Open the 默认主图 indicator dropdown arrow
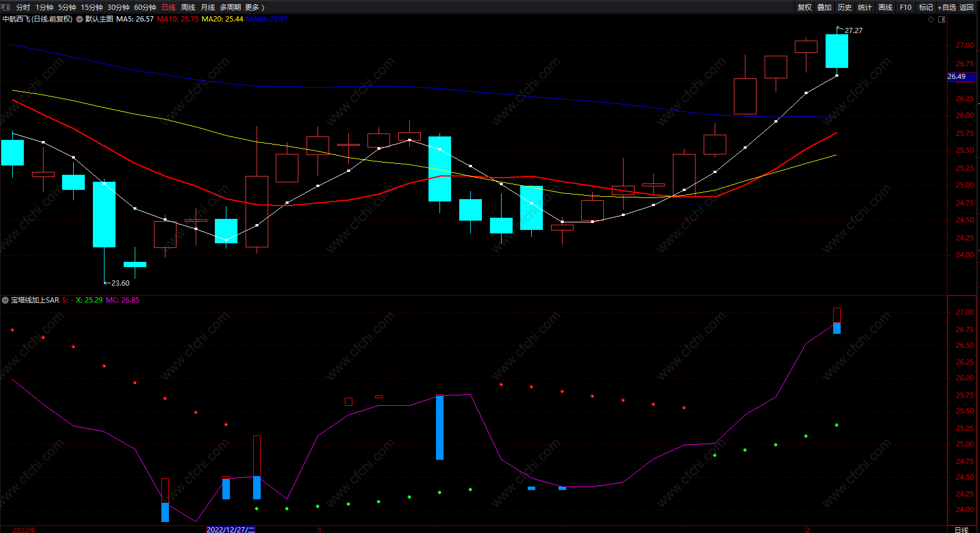Screen dimensions: 980x533 point(80,19)
